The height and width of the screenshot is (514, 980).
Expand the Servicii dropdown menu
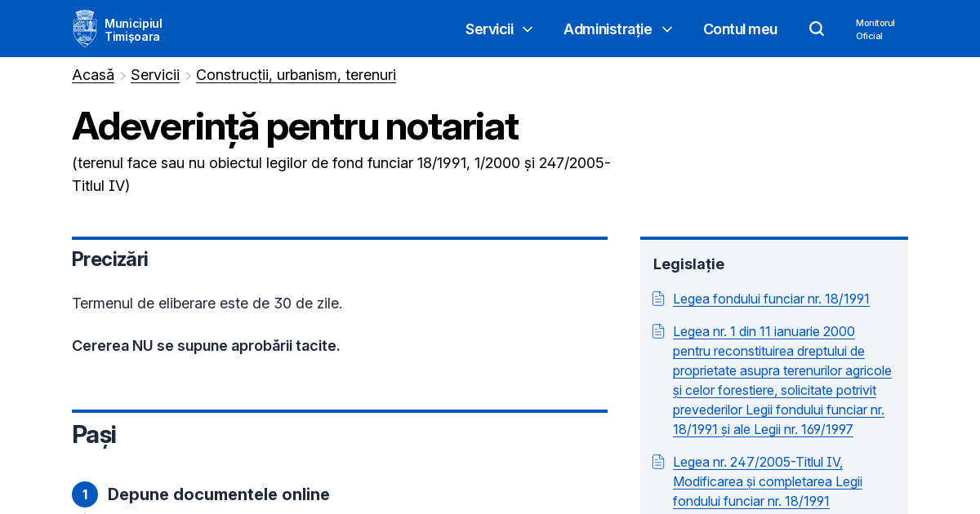click(490, 29)
